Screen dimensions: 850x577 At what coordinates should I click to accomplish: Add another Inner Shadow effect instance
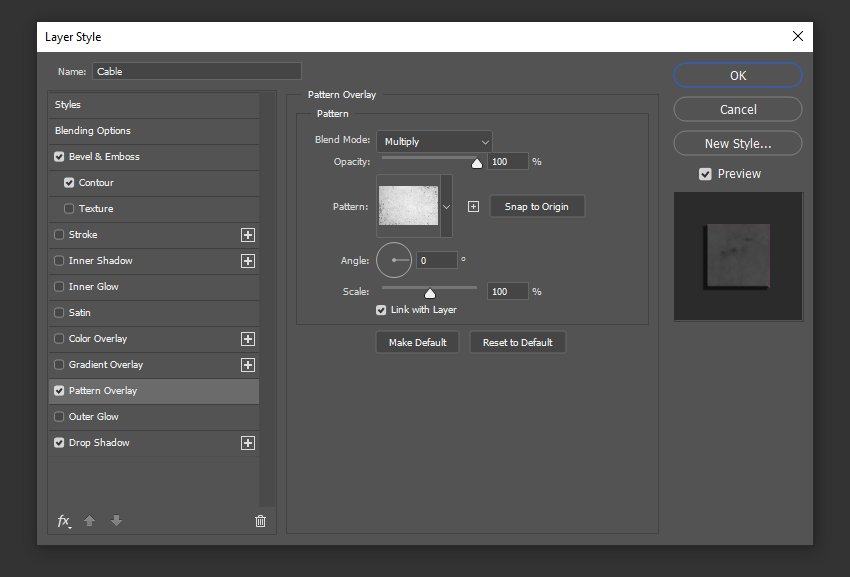pyautogui.click(x=247, y=261)
